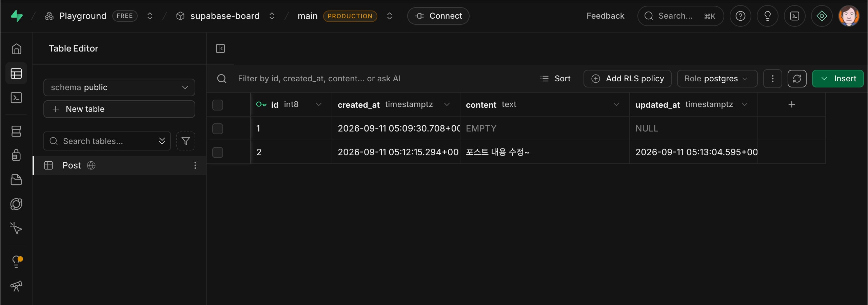This screenshot has height=305, width=868.
Task: Open table filter funnel icon
Action: click(x=185, y=141)
